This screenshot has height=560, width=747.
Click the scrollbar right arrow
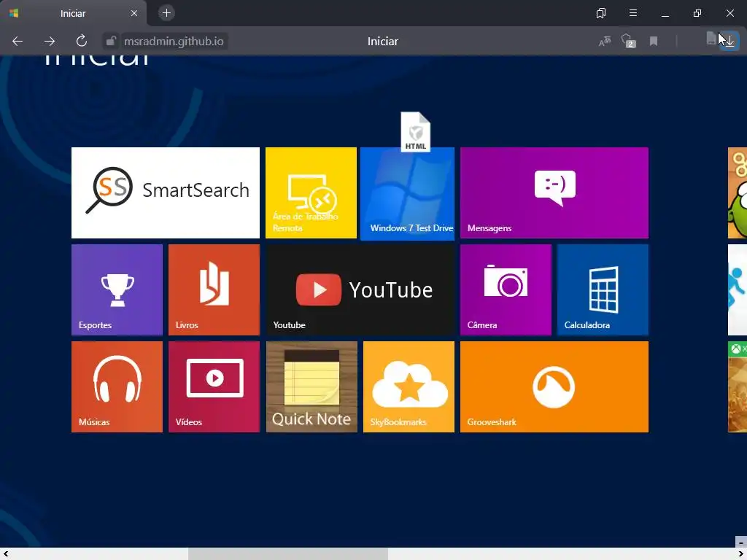[x=741, y=554]
